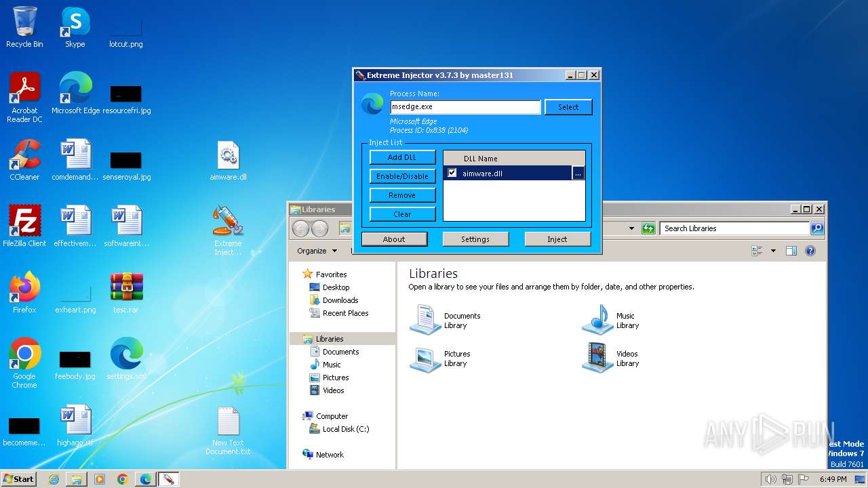Select New Text Document.txt on desktop

pos(228,431)
